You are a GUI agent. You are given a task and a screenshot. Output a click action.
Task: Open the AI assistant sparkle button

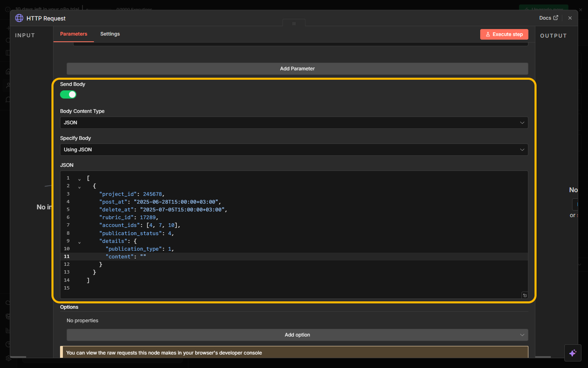(x=572, y=353)
